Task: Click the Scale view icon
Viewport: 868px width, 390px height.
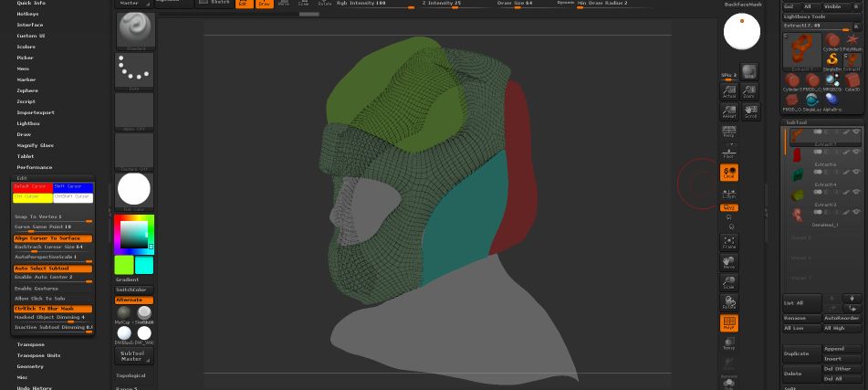Action: [729, 282]
